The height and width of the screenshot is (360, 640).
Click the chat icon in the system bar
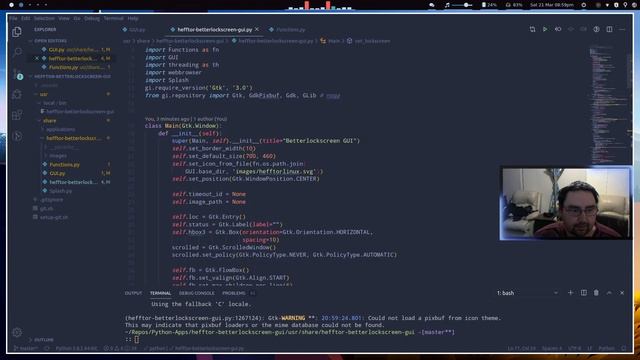431,5
